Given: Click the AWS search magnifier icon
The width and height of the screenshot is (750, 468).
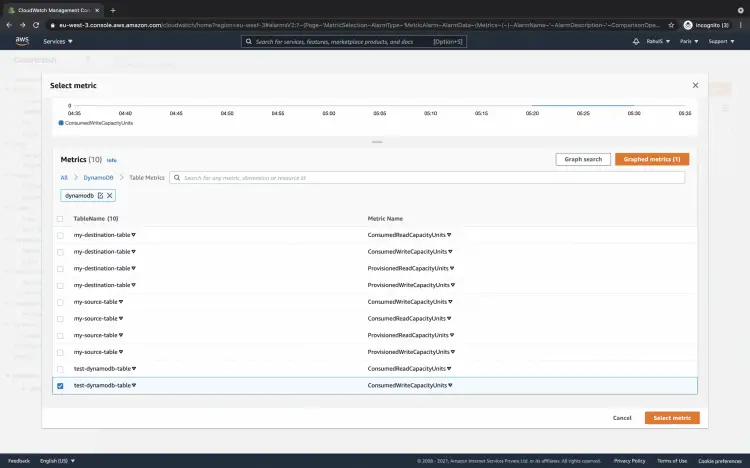Looking at the screenshot, I should tap(249, 42).
